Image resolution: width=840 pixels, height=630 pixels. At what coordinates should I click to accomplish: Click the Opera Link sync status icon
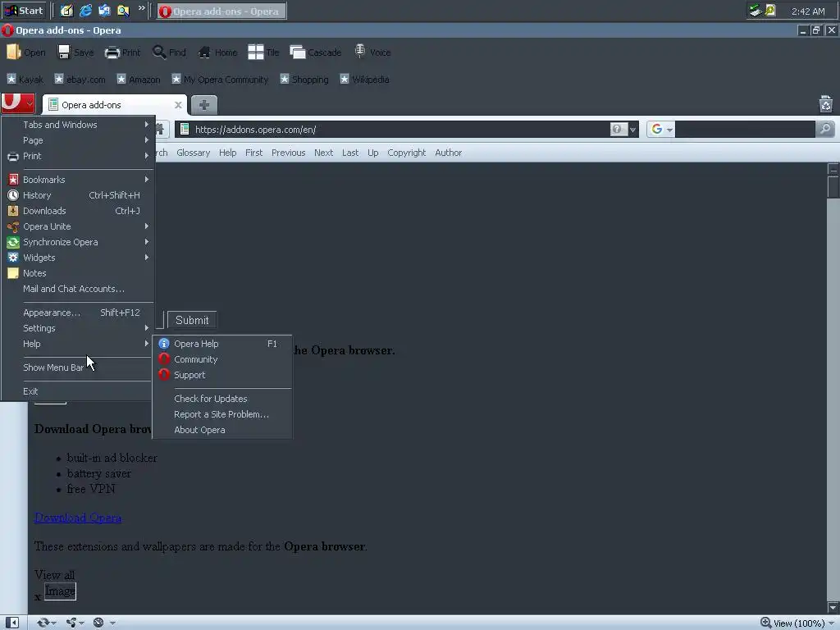point(43,623)
